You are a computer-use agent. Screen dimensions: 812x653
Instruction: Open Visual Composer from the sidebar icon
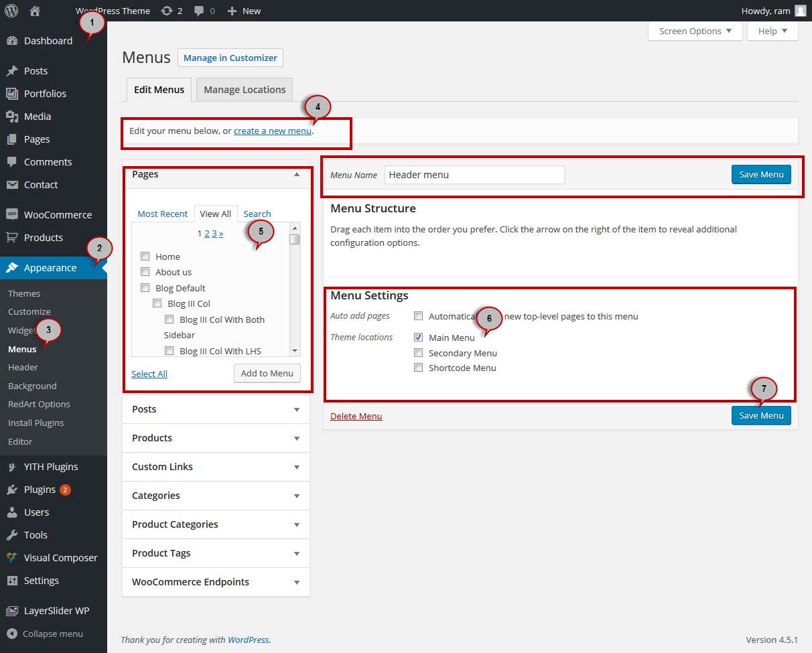[x=12, y=558]
